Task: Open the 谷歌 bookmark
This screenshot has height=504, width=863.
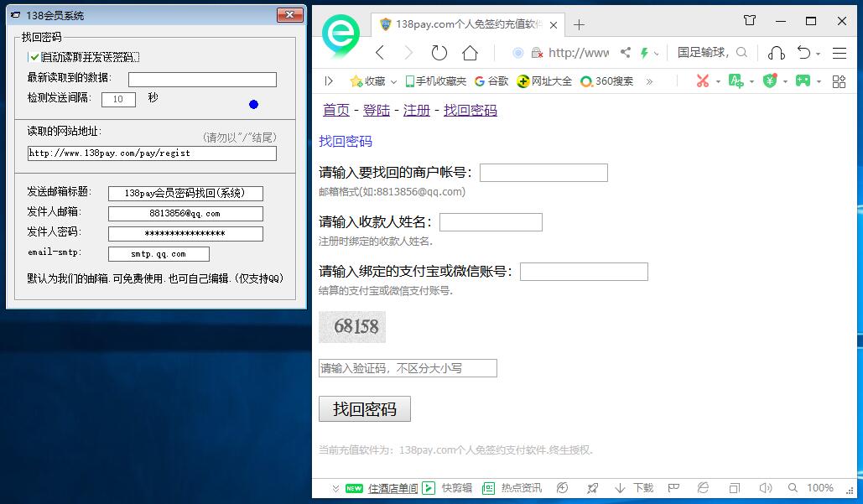Action: click(491, 81)
